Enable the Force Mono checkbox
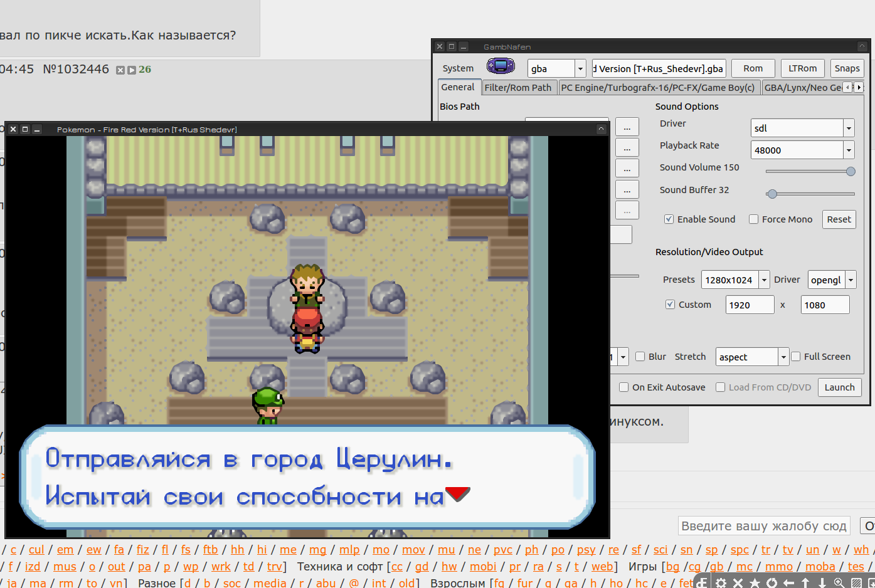Image resolution: width=875 pixels, height=588 pixels. (754, 219)
